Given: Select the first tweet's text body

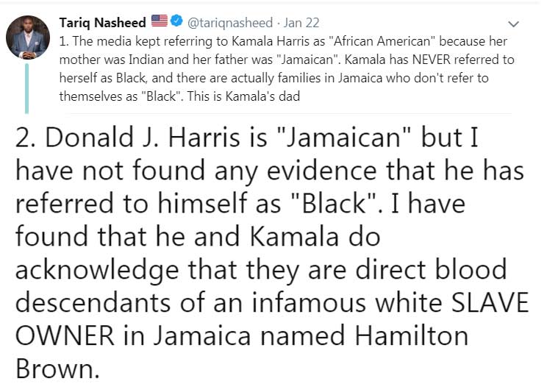Looking at the screenshot, I should 287,68.
